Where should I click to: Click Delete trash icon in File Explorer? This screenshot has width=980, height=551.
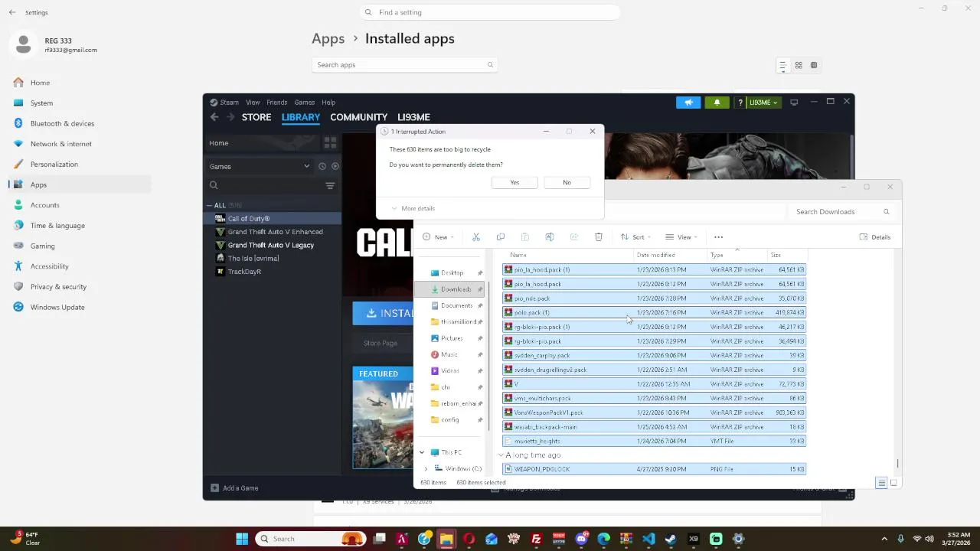click(x=599, y=237)
